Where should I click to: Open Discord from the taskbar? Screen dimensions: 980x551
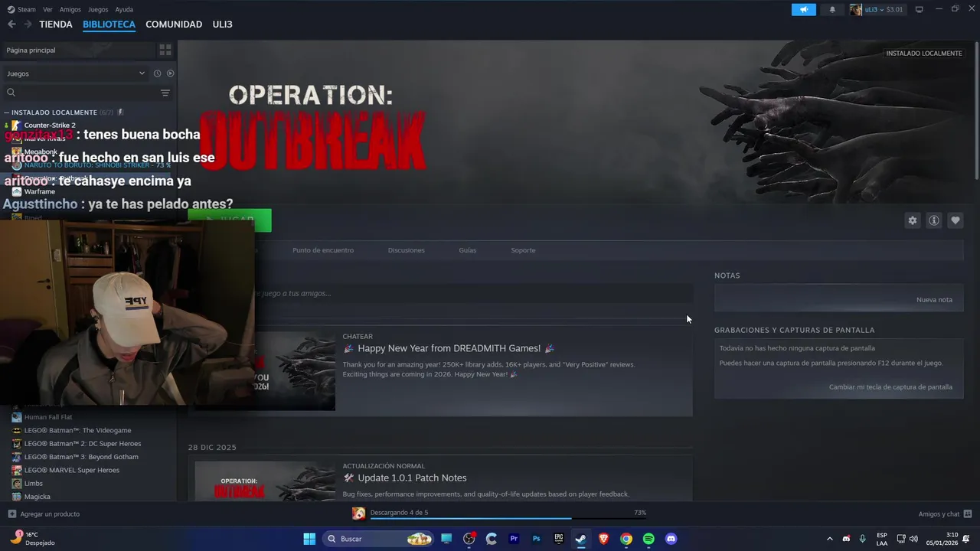point(671,539)
